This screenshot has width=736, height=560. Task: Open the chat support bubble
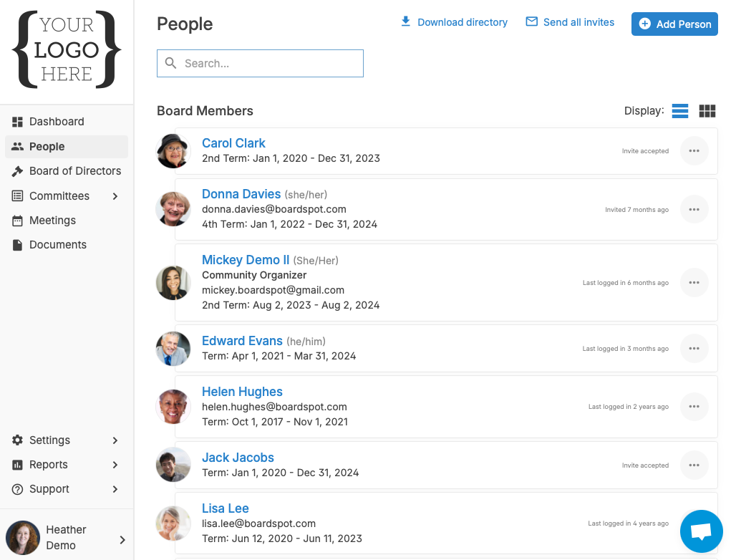coord(701,531)
